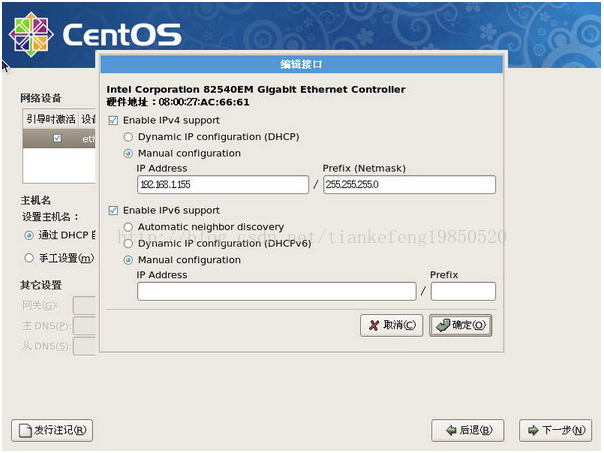The height and width of the screenshot is (453, 604).
Task: Click IPv4 IP Address field 192.168.1.155
Action: point(223,185)
